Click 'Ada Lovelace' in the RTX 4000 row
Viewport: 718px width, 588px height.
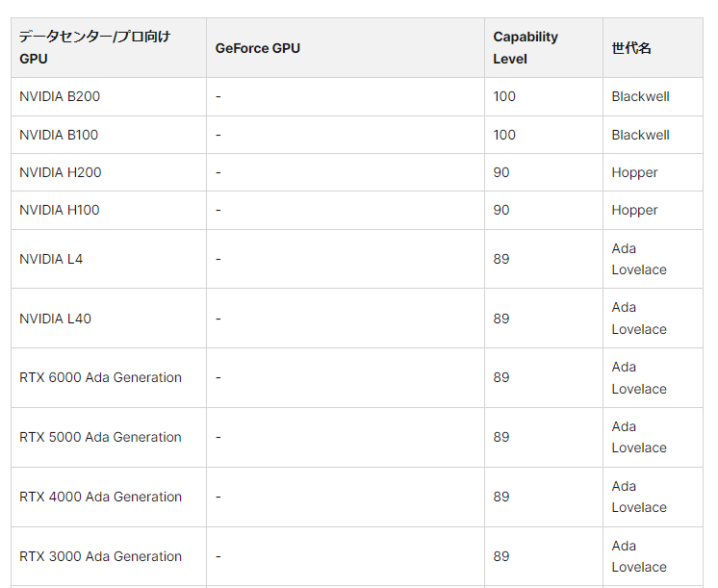(x=639, y=497)
